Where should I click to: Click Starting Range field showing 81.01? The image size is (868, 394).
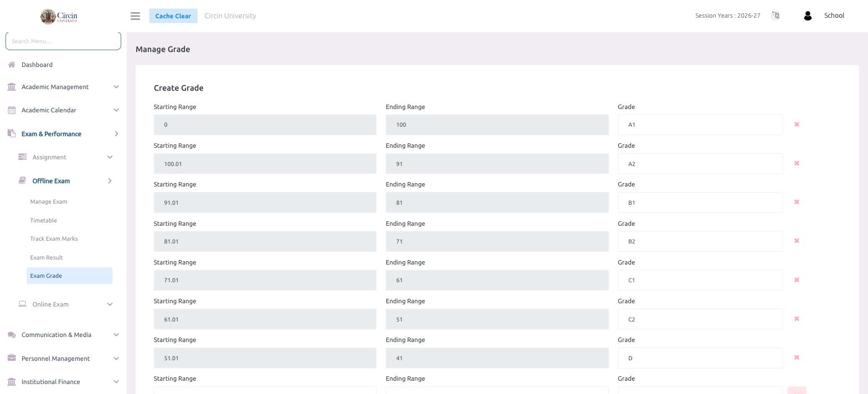click(x=265, y=241)
